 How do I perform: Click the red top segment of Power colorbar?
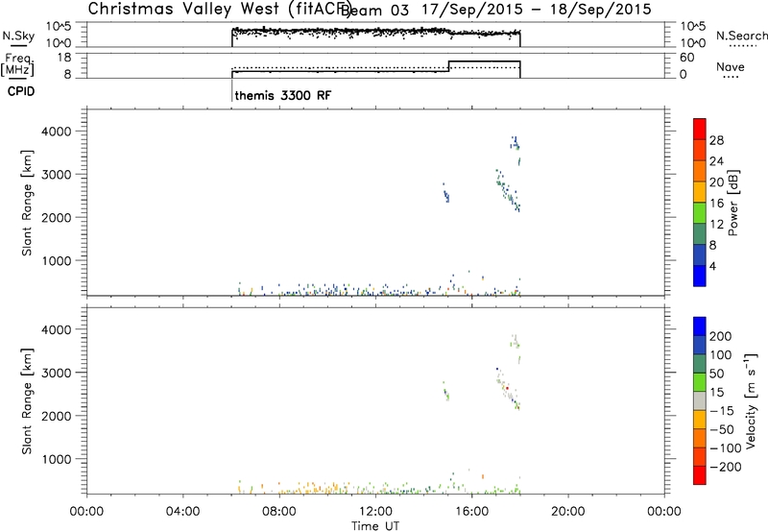tap(700, 129)
